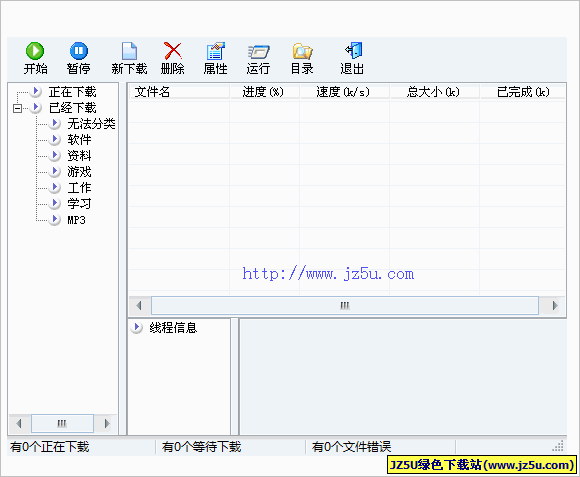This screenshot has height=477, width=580.
Task: Click the file list horizontal scrollbar thumb
Action: [x=345, y=305]
